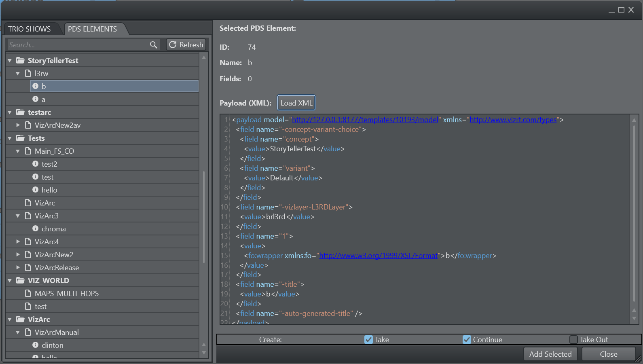Screen dimensions: 643x364
Task: Switch to the TRIO SHOWS tab
Action: (30, 29)
